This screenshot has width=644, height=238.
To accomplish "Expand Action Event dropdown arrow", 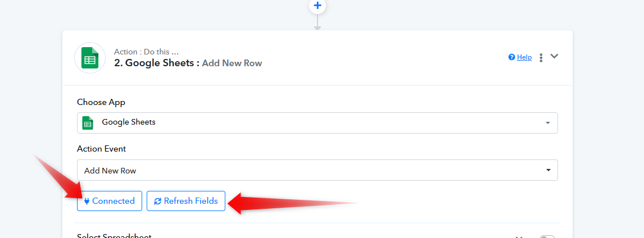I will click(x=548, y=170).
